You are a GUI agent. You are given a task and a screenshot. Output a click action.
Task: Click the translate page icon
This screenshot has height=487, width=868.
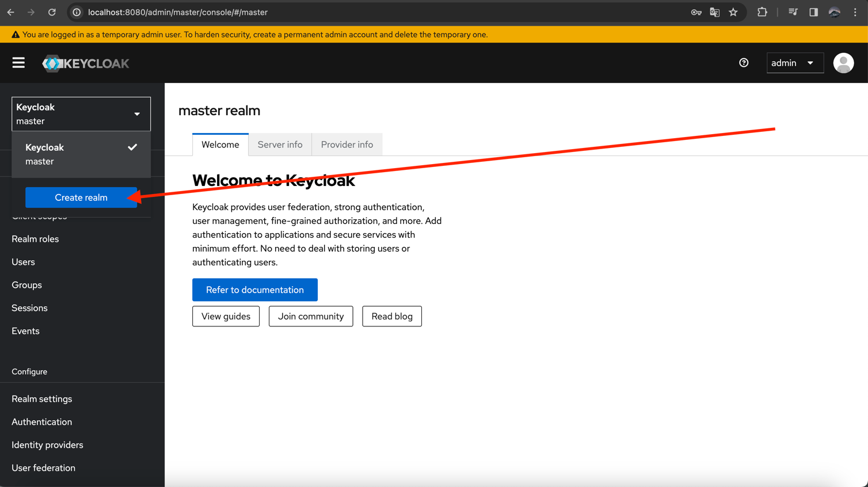coord(714,12)
